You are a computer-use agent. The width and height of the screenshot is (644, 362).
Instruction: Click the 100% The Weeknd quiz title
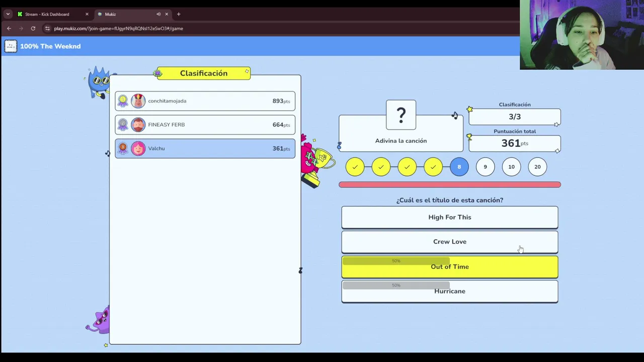point(50,46)
